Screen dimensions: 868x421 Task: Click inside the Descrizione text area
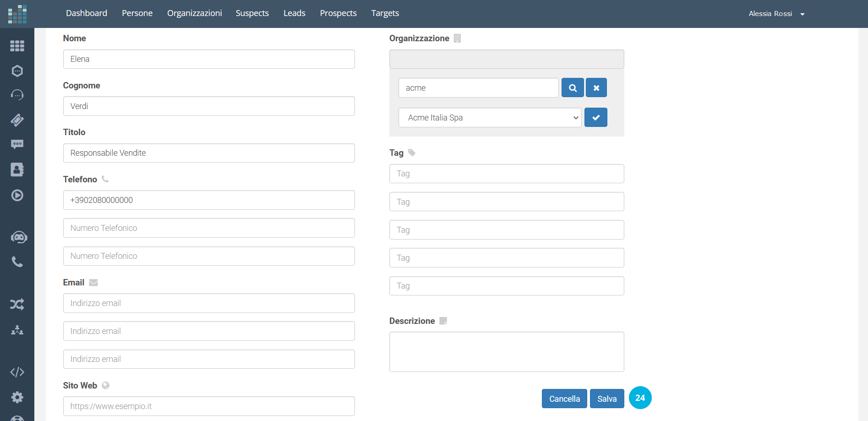pos(507,352)
